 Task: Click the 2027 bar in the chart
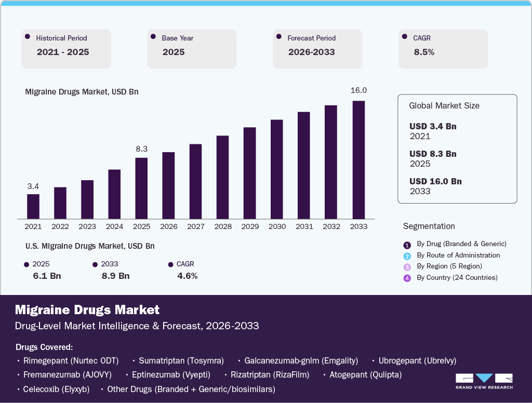point(196,181)
